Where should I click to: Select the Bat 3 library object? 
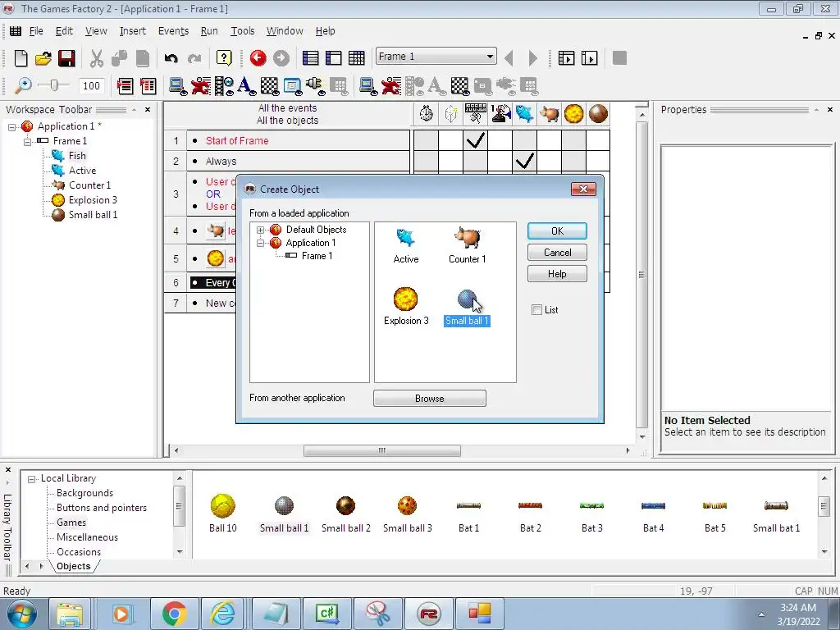592,515
